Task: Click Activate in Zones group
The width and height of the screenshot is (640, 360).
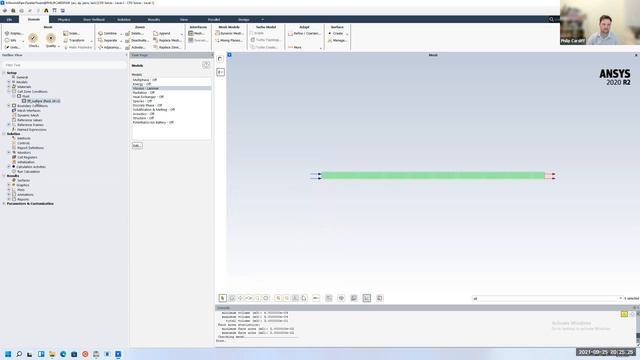Action: point(135,47)
